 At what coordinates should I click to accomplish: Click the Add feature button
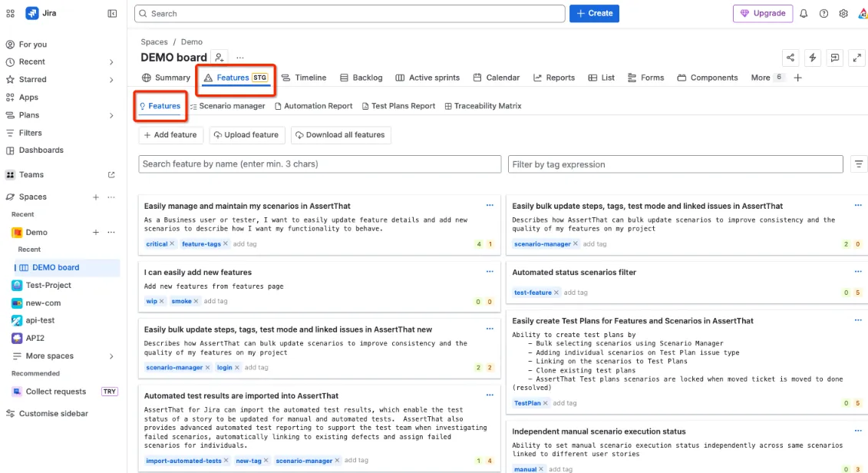[x=170, y=135]
